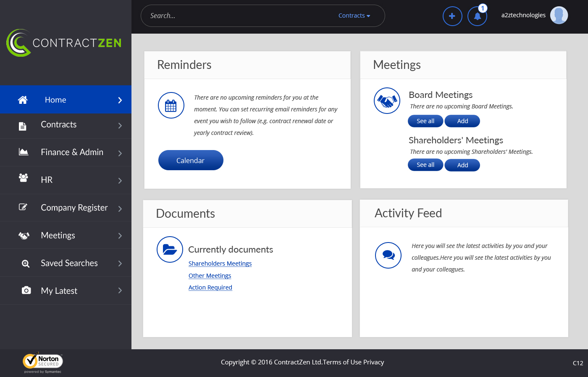Click into the Search input field
Viewport: 588px width, 377px height.
[239, 16]
